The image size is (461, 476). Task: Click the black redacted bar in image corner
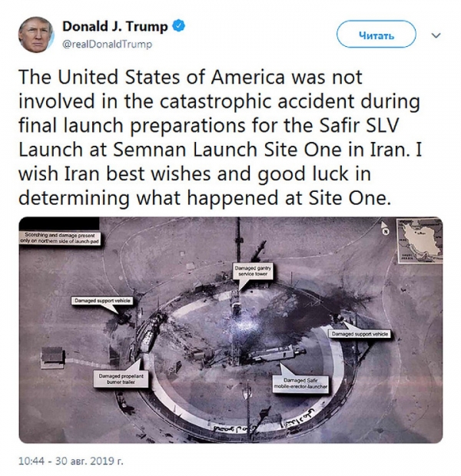[59, 223]
